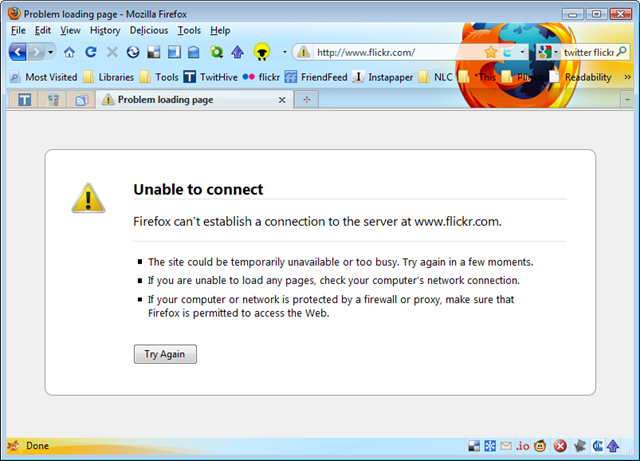Open the FriendFeed bookmark

pos(316,77)
